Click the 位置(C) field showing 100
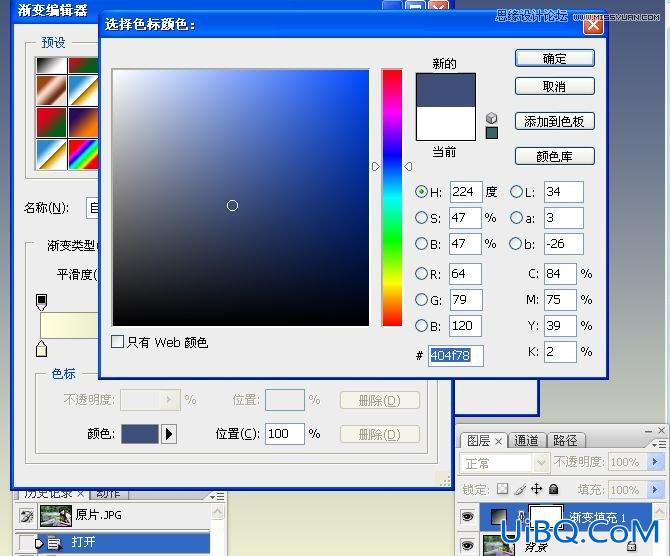Screen dimensions: 670x556 click(285, 434)
